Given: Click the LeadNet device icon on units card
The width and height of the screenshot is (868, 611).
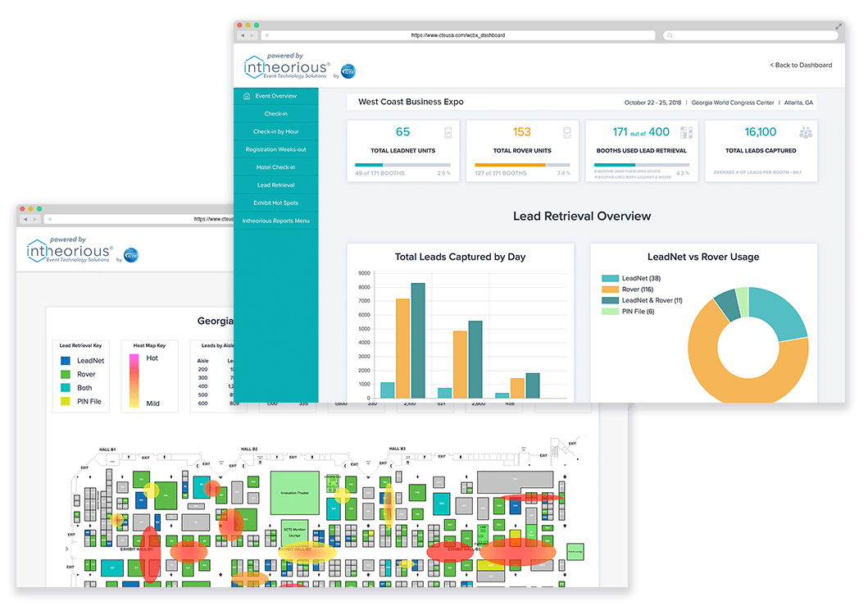Looking at the screenshot, I should pos(448,133).
